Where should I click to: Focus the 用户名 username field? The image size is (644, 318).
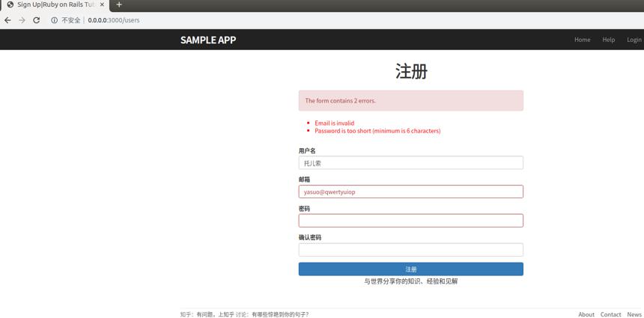click(410, 163)
